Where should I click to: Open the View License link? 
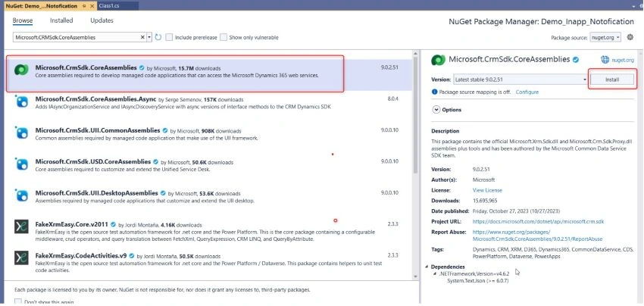tap(487, 190)
